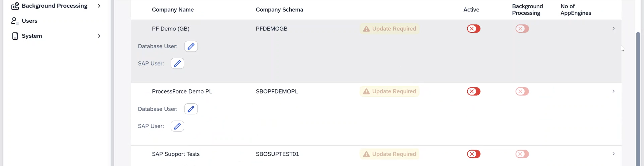Viewport: 644px width, 166px height.
Task: Open the System sidebar icon
Action: pos(15,36)
